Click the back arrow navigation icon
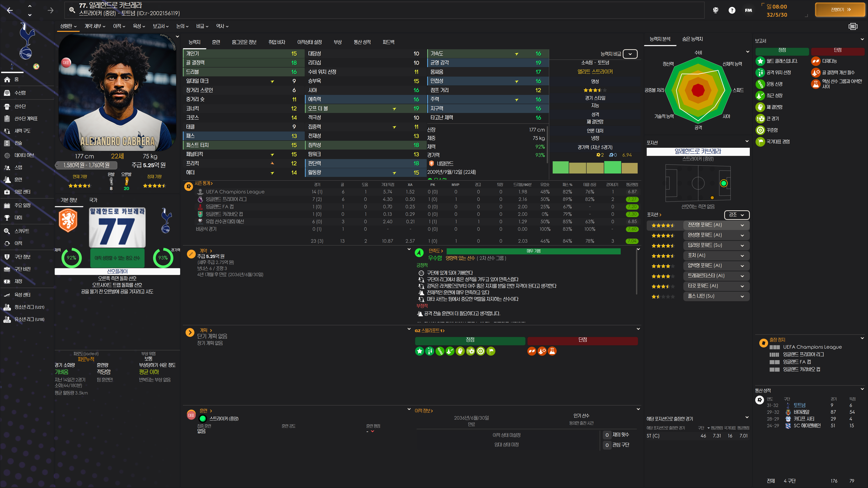 [10, 10]
